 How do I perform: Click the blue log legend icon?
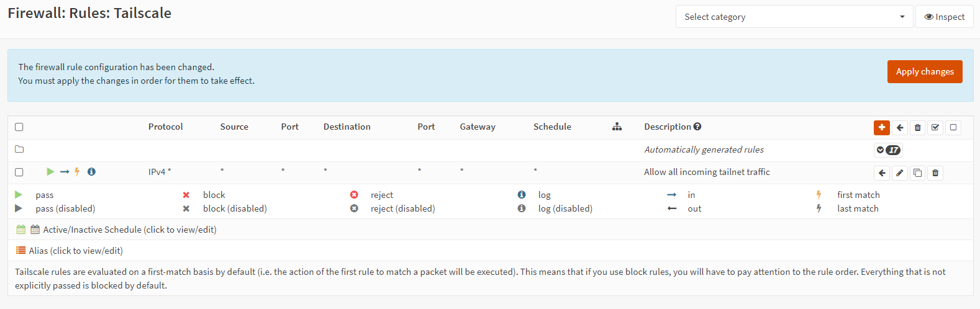(x=522, y=195)
